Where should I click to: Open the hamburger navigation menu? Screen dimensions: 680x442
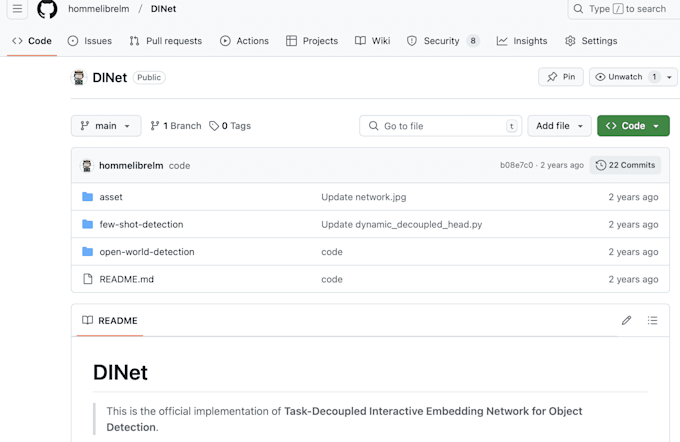(x=17, y=9)
